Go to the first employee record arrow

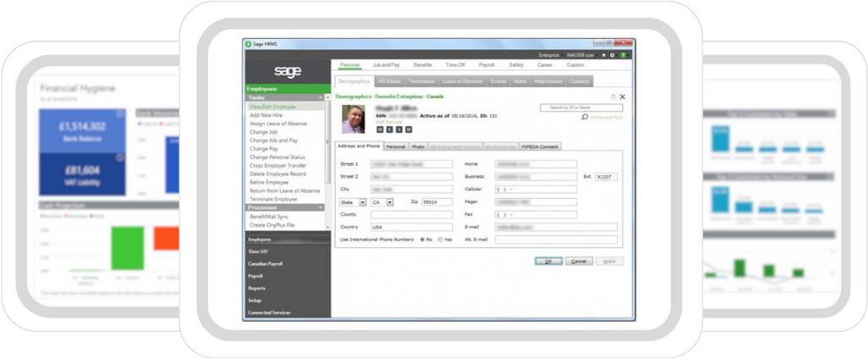coord(380,130)
